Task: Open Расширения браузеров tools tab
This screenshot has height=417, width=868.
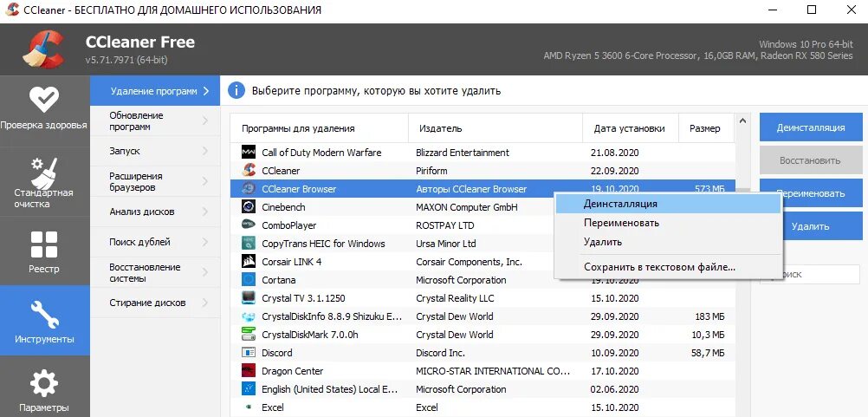Action: tap(155, 182)
